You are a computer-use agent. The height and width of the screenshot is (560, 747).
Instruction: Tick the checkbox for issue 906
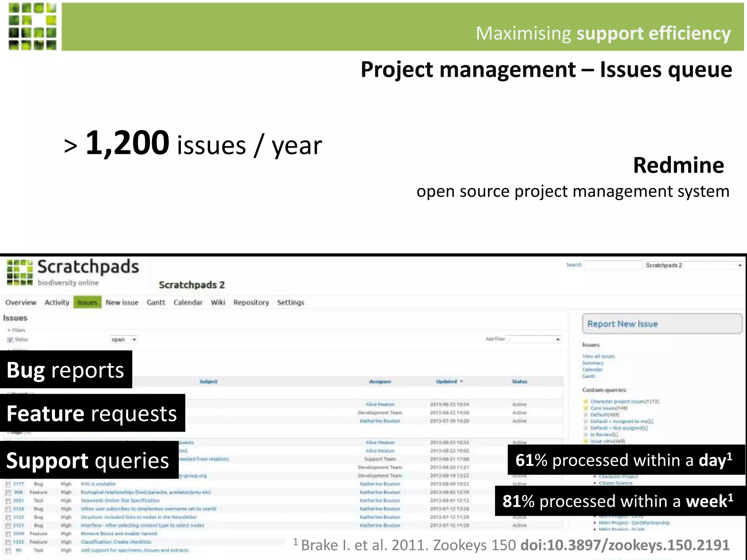pyautogui.click(x=8, y=493)
